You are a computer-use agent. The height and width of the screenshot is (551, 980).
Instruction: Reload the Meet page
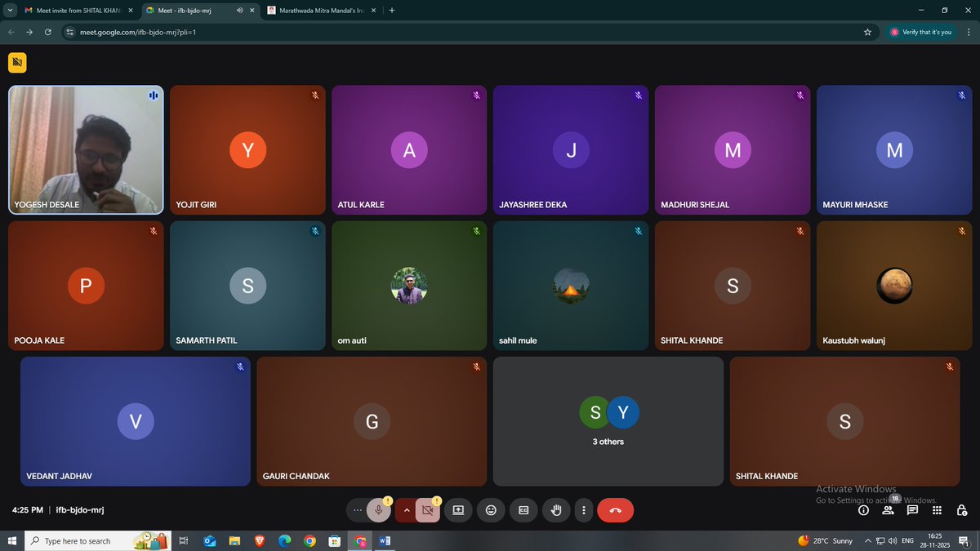[x=48, y=32]
